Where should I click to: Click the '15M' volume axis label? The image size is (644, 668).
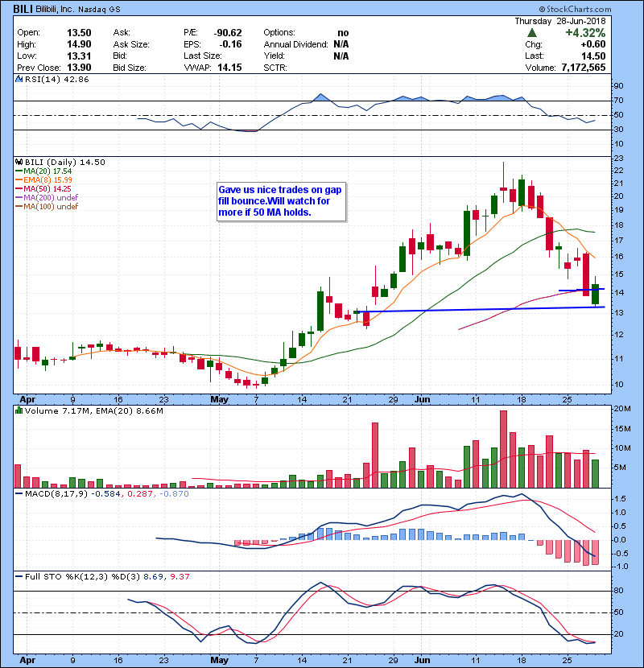point(621,429)
